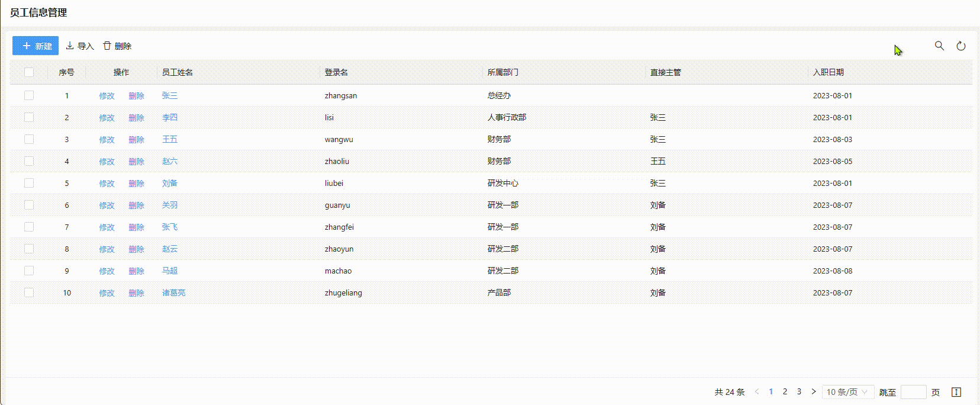Click 修改 for employee 李四
Image resolution: width=980 pixels, height=405 pixels.
107,118
